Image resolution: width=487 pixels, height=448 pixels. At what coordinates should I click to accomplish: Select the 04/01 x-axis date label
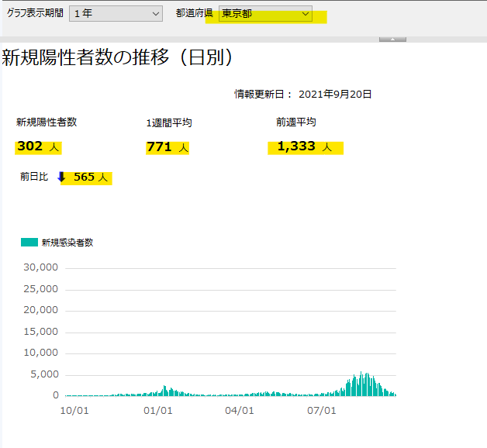tap(239, 411)
